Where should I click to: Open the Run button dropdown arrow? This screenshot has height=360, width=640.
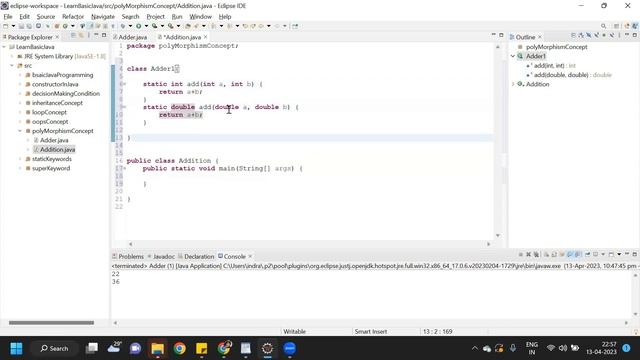[146, 26]
